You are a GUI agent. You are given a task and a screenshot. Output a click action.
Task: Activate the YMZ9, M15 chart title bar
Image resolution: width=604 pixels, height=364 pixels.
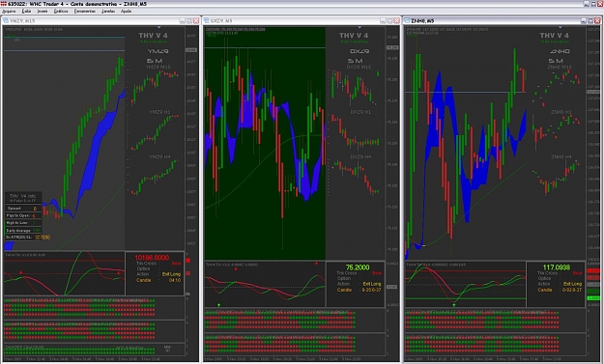click(x=101, y=21)
